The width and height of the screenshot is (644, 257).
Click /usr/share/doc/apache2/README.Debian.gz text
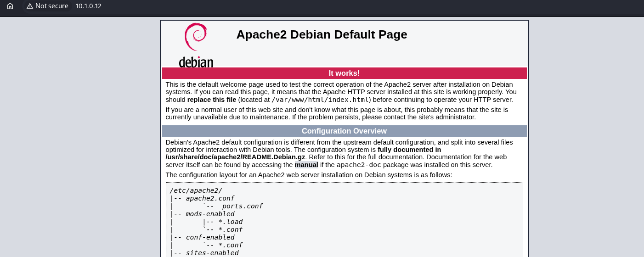(235, 157)
